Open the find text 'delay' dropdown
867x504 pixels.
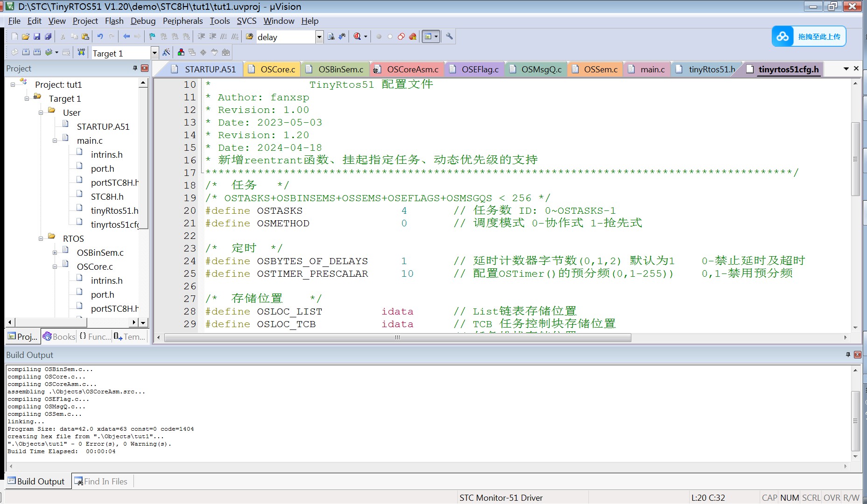coord(319,37)
